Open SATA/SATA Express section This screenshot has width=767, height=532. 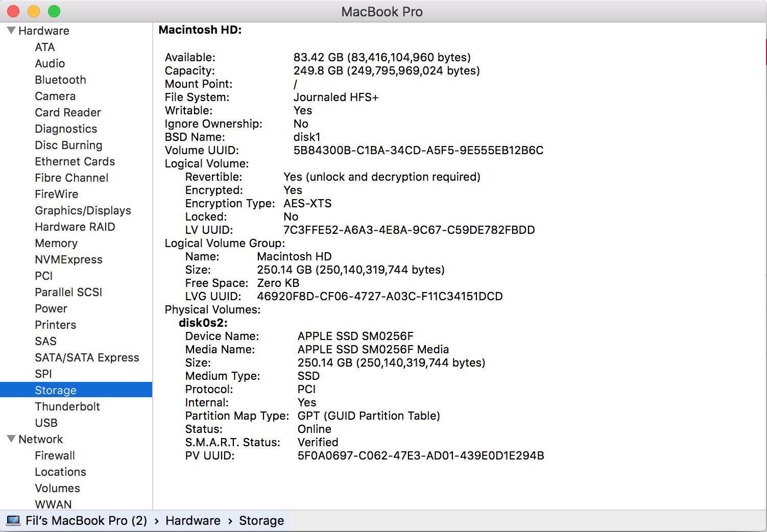(87, 357)
